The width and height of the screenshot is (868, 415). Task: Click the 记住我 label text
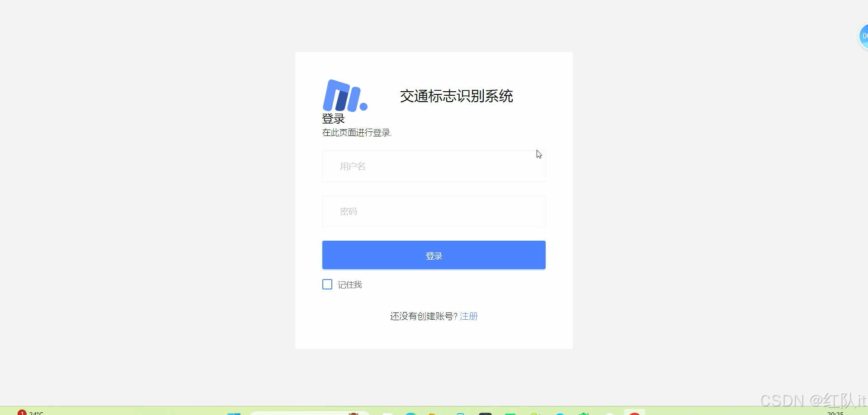click(x=350, y=284)
